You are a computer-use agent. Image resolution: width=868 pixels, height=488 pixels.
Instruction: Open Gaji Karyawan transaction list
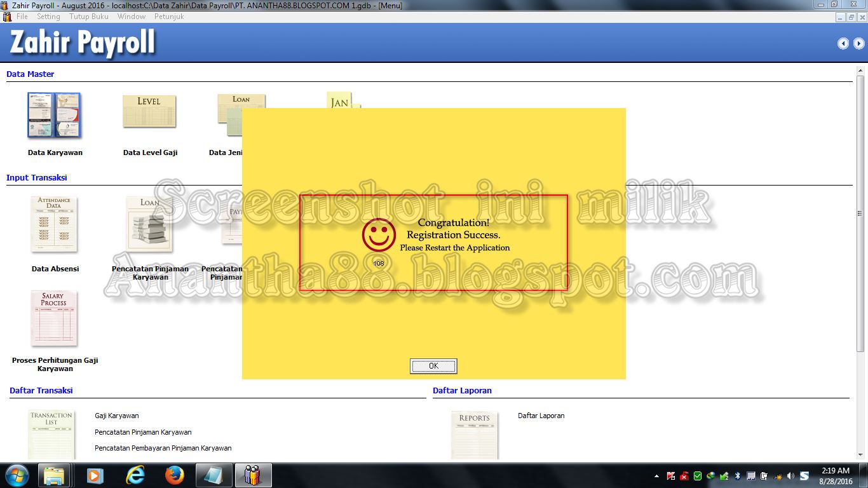tap(117, 416)
